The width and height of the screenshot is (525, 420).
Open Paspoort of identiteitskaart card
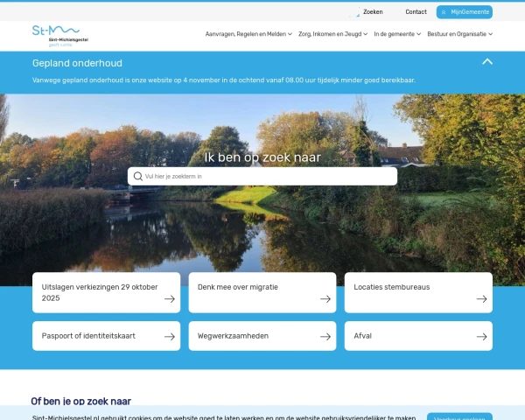tap(106, 336)
